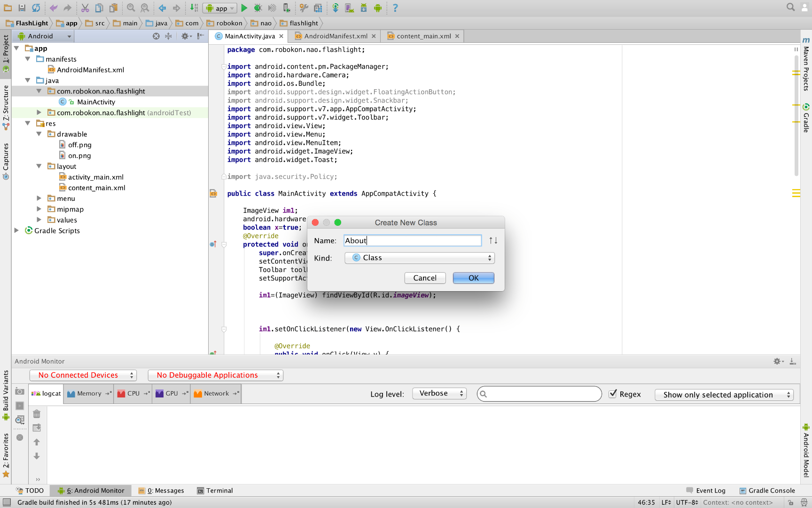Open Replace with the toolbar icon

click(x=145, y=8)
